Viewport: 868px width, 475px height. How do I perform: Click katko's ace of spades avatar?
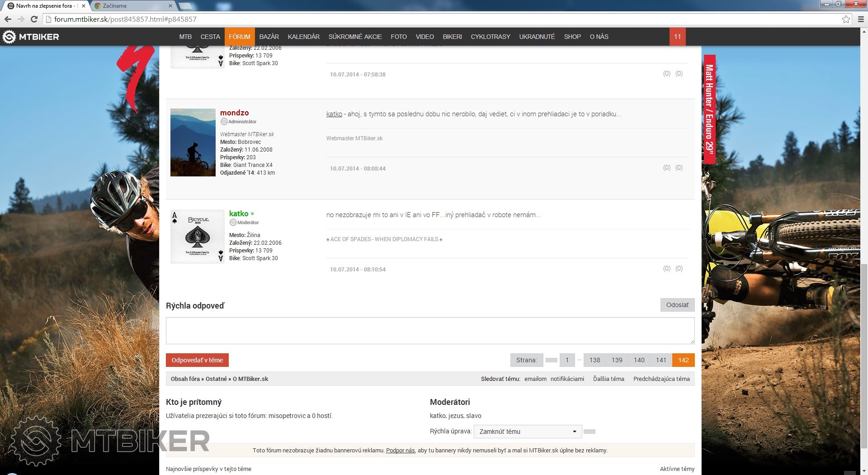(x=198, y=236)
